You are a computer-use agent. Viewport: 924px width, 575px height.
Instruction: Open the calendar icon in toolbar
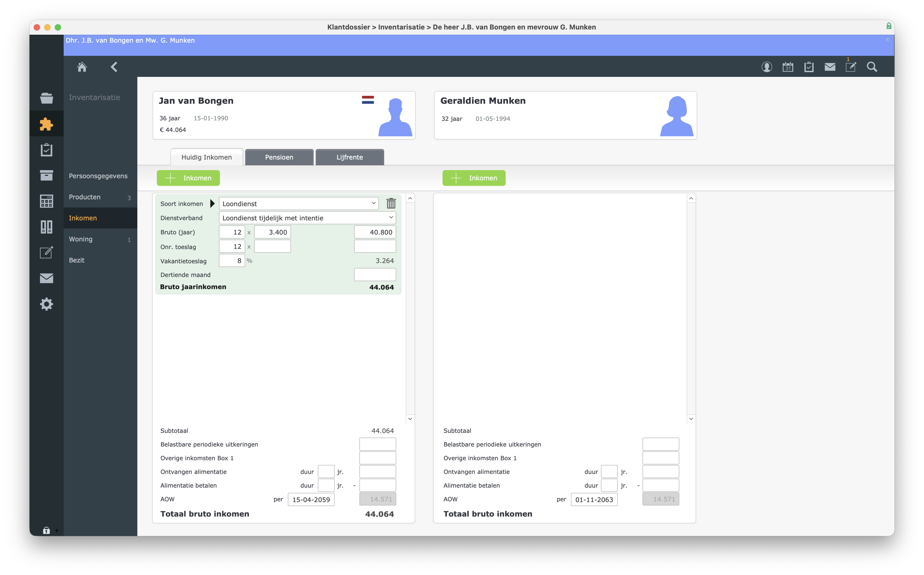tap(788, 67)
